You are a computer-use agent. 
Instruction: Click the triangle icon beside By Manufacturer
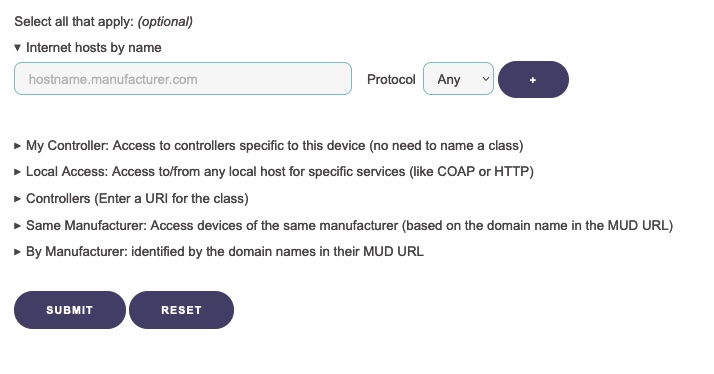click(x=17, y=251)
